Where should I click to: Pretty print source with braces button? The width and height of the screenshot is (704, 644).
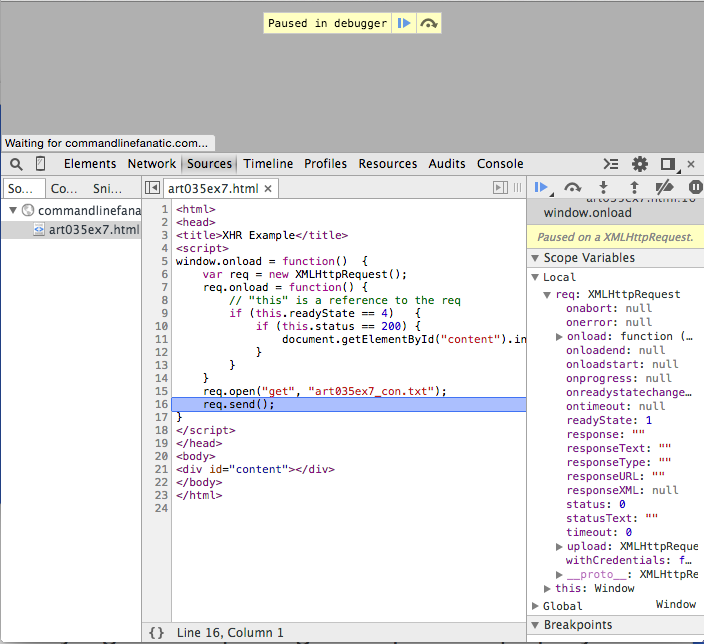pos(156,633)
